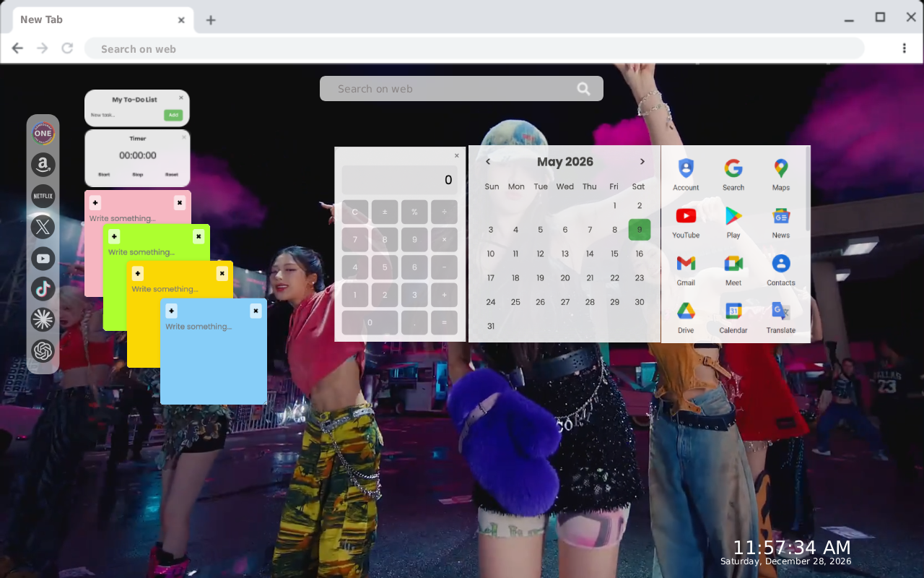Open Google Translate app
The height and width of the screenshot is (578, 924).
(x=781, y=317)
